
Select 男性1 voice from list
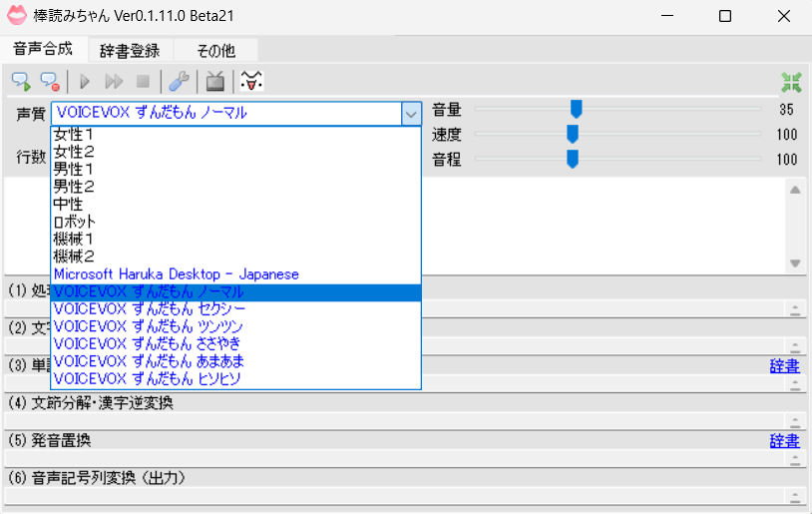[235, 170]
